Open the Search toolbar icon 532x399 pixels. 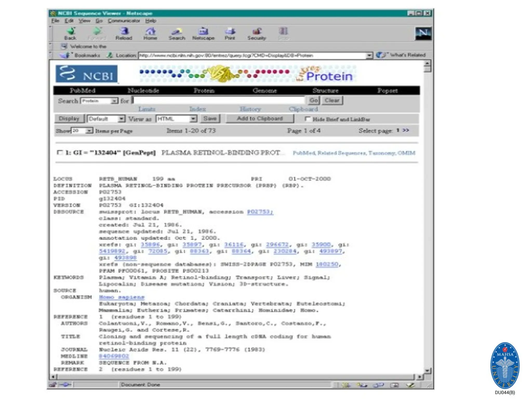(x=177, y=32)
